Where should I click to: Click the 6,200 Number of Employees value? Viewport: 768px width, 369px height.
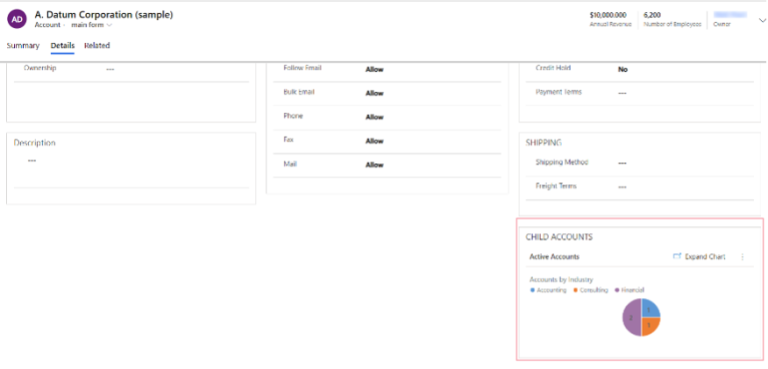click(652, 15)
